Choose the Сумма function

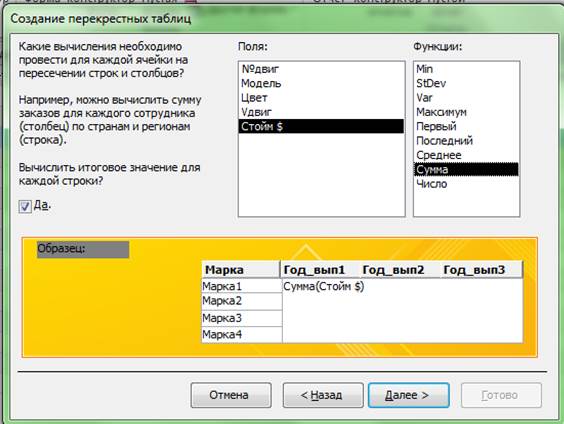[x=466, y=169]
